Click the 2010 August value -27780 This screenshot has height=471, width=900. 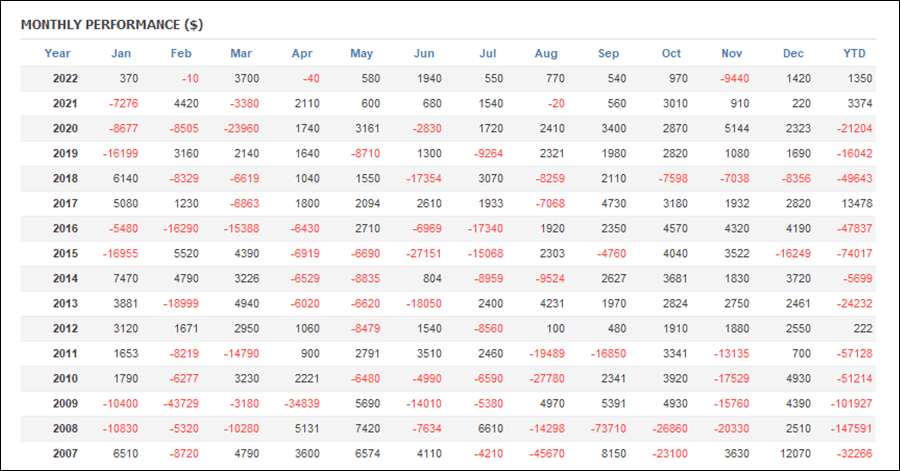point(547,378)
